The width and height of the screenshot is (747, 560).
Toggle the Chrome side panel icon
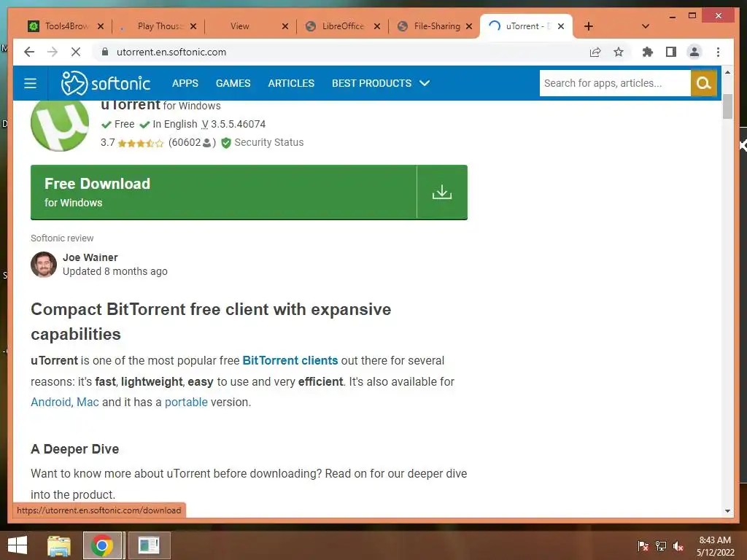click(671, 52)
